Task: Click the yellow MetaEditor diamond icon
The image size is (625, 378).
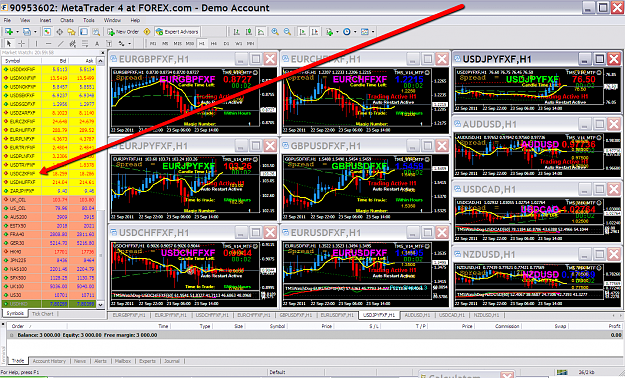Action: [147, 32]
